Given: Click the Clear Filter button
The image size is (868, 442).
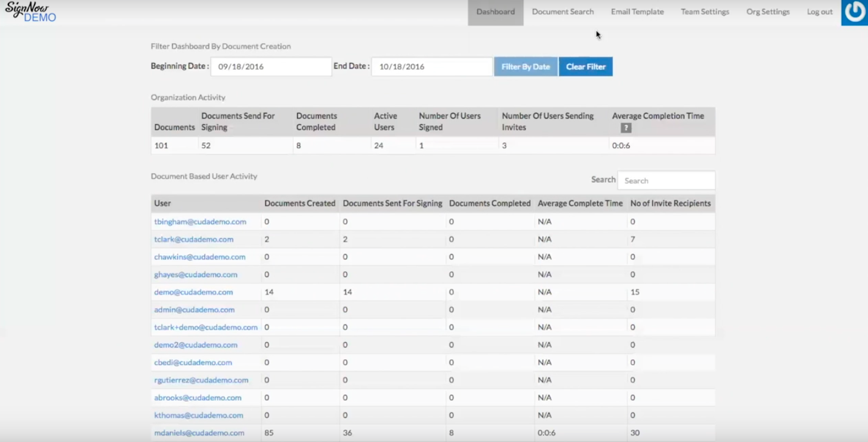Looking at the screenshot, I should [586, 67].
